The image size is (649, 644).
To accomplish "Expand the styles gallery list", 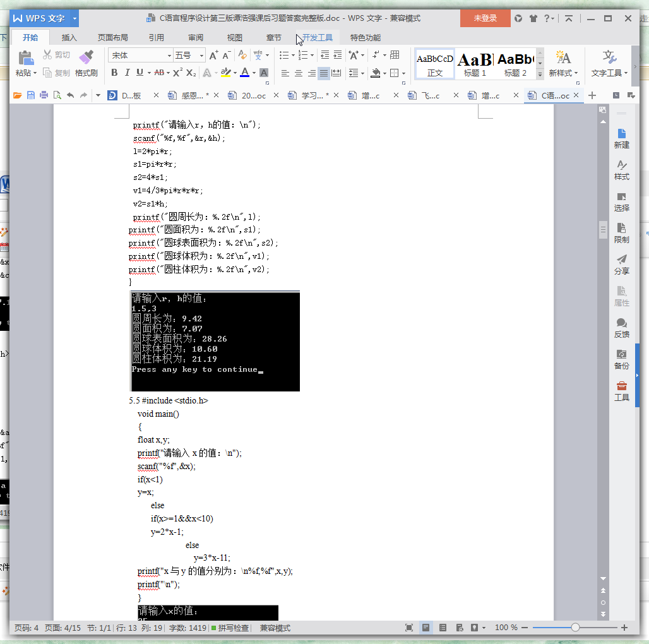I will (x=540, y=75).
